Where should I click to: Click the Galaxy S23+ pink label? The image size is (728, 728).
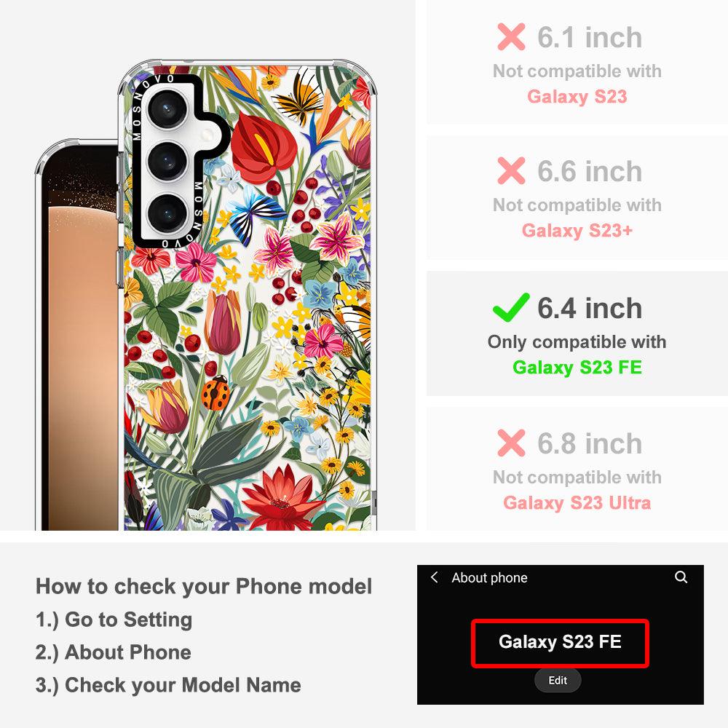click(x=577, y=230)
